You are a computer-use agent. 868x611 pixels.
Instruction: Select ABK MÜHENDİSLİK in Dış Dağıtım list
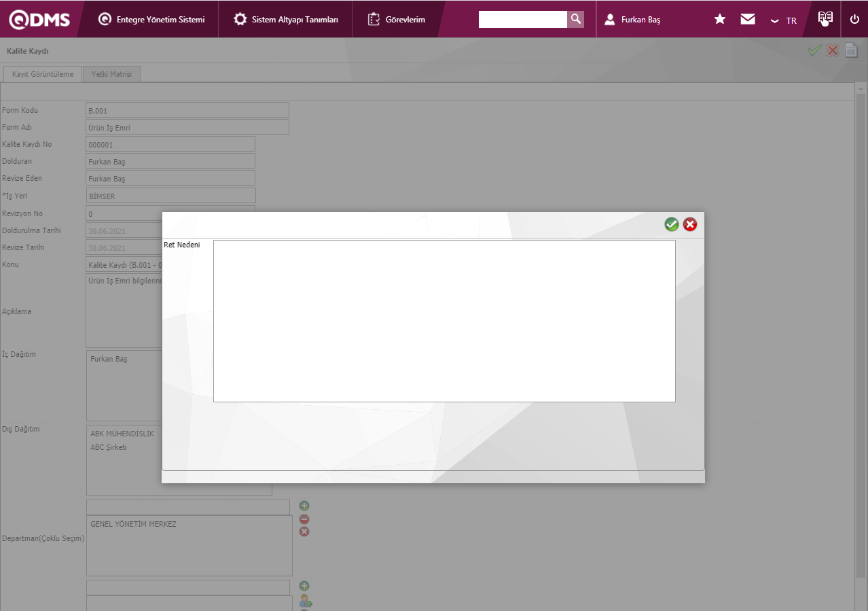coord(122,434)
